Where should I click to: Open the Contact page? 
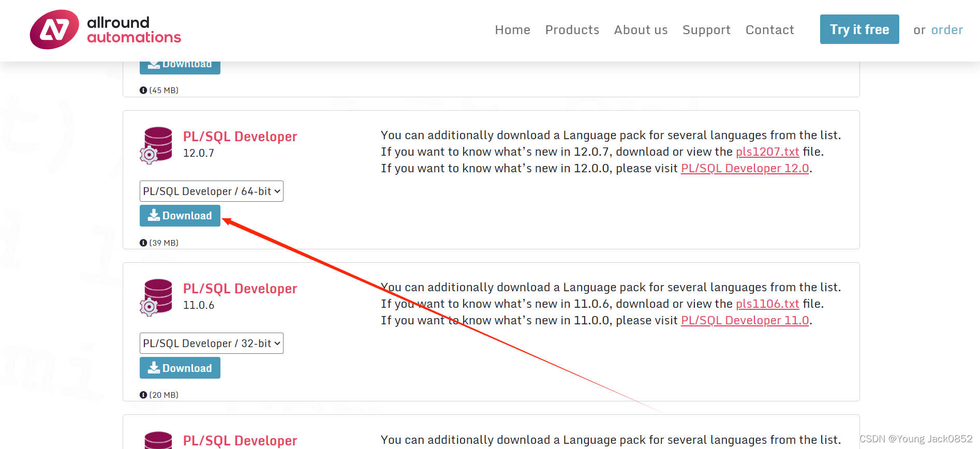click(x=769, y=30)
